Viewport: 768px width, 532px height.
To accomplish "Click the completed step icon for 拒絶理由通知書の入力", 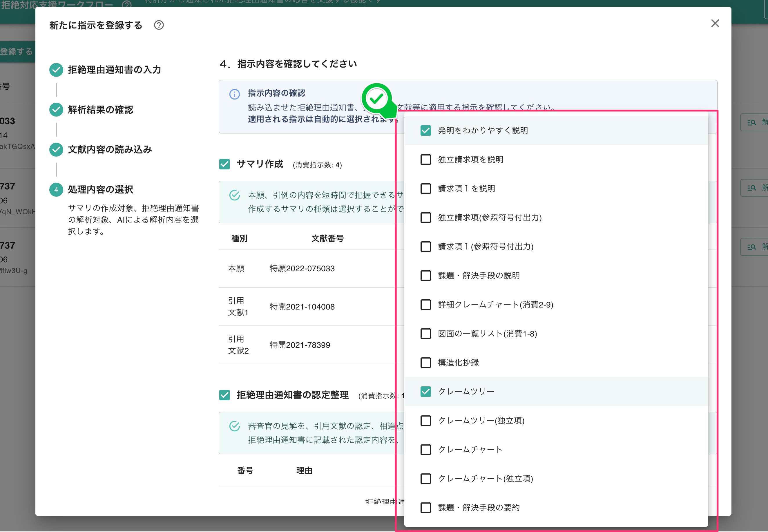I will tap(56, 70).
